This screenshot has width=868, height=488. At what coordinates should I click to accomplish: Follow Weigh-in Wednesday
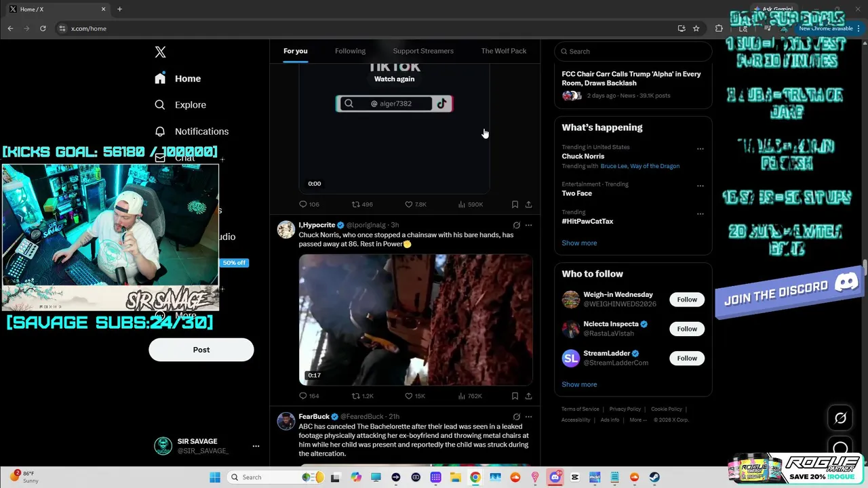(x=687, y=300)
